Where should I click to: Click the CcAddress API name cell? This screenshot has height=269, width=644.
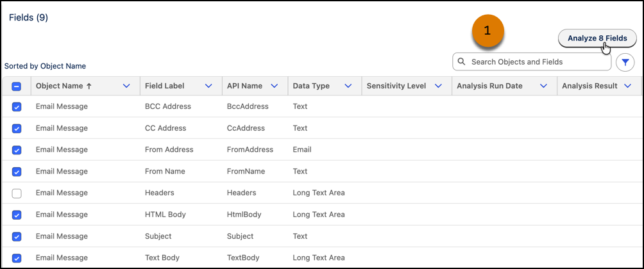tap(246, 128)
